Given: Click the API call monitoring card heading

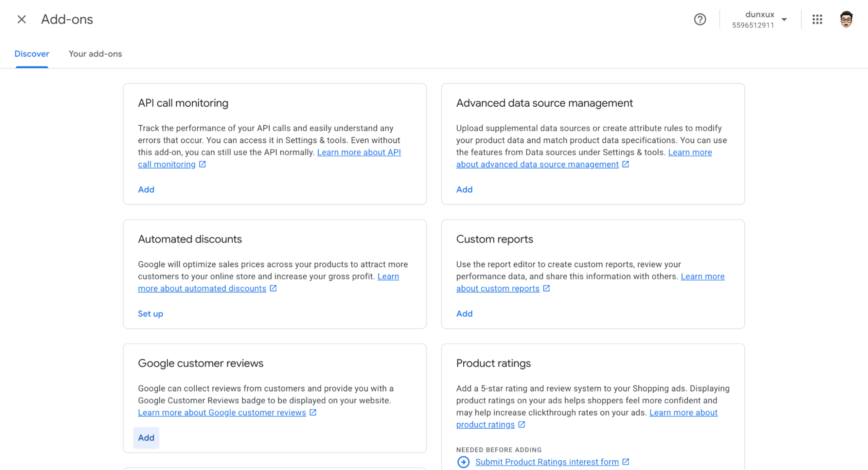Looking at the screenshot, I should pos(183,103).
